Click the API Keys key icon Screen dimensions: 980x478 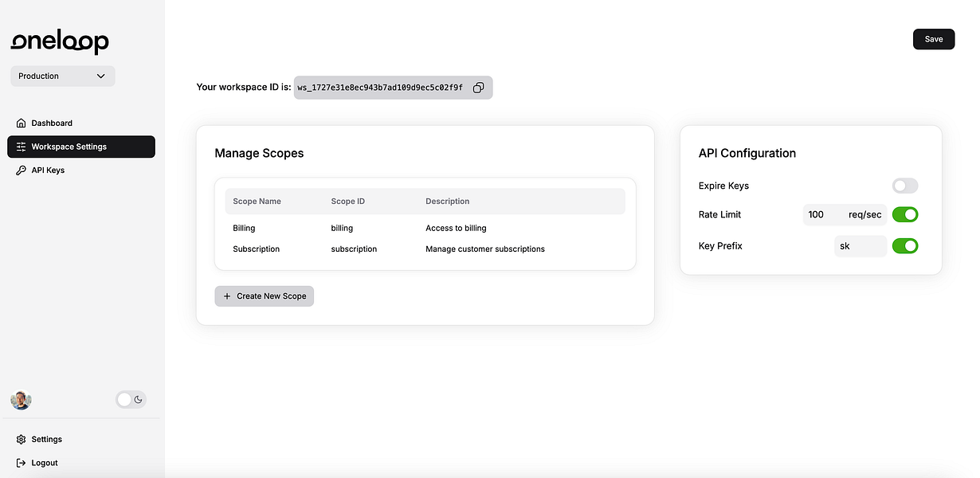pos(22,170)
